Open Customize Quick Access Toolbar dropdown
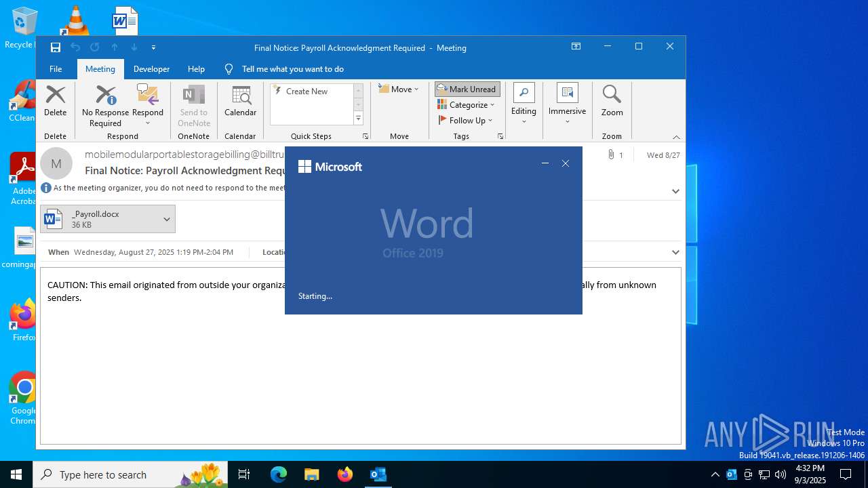Screen dimensions: 868x488 [153, 47]
